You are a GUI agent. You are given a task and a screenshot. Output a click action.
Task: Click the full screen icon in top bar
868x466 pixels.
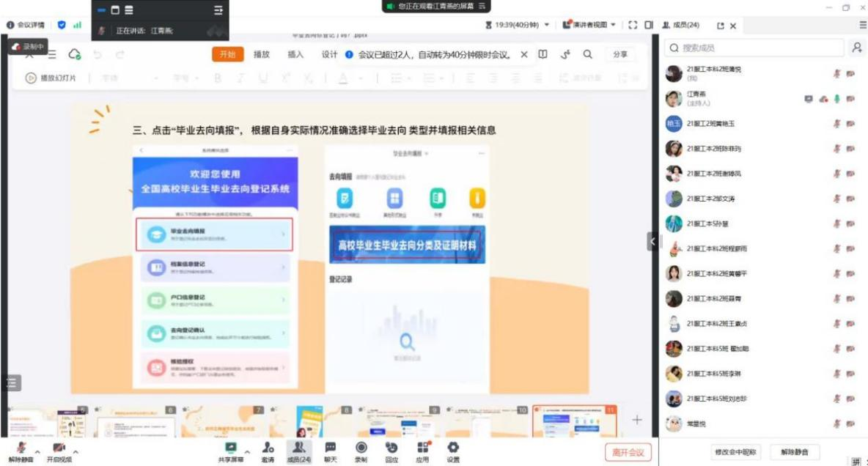point(633,25)
